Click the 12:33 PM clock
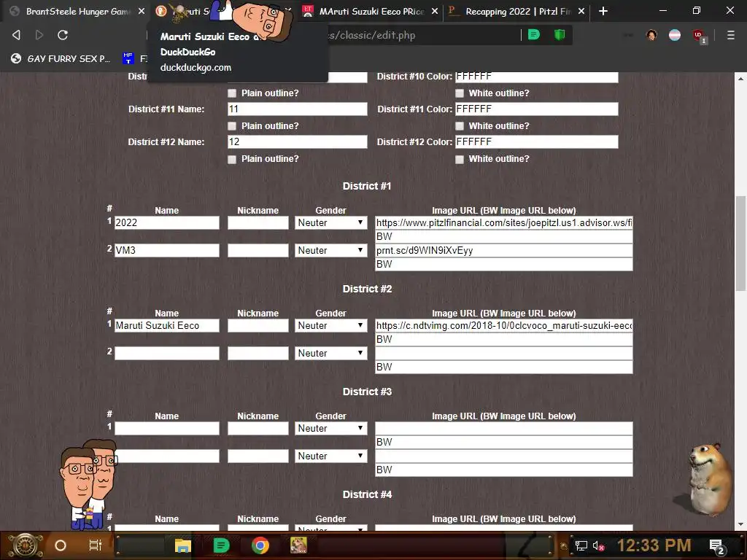This screenshot has width=747, height=560. tap(654, 545)
